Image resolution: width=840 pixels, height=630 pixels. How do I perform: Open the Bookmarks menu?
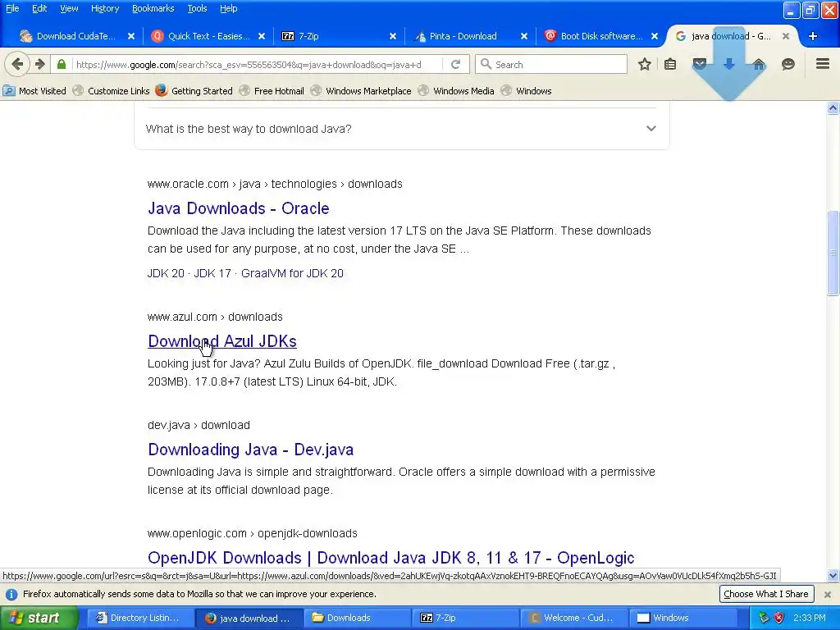153,8
